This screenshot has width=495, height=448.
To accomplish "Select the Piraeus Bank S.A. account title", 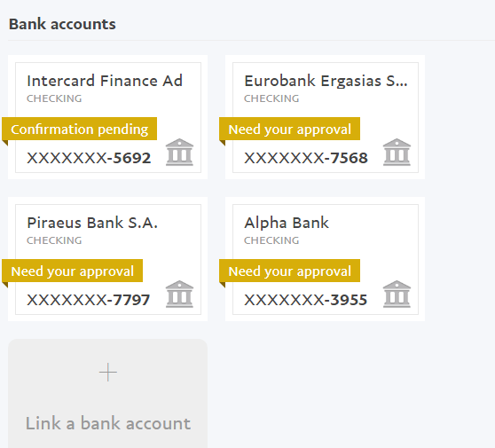I will [92, 223].
